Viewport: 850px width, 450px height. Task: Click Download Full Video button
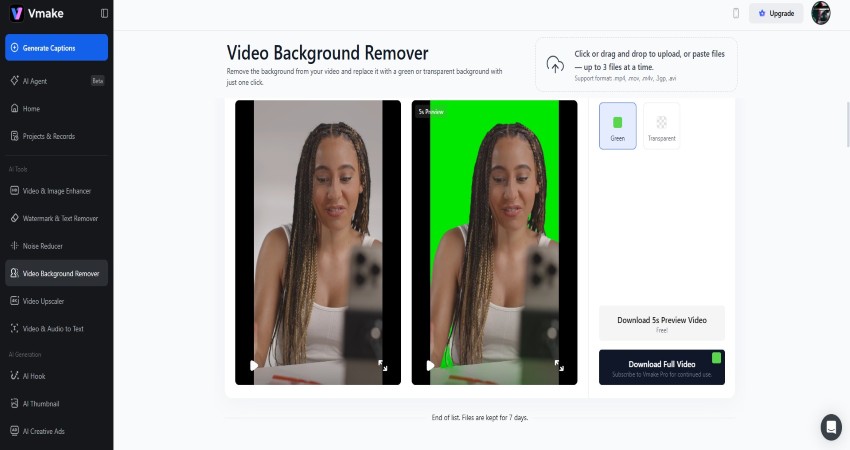click(x=661, y=367)
